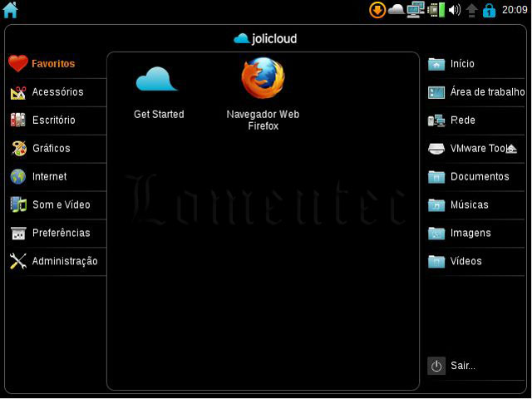Click the film and music Som e Vídeo icon

18,204
